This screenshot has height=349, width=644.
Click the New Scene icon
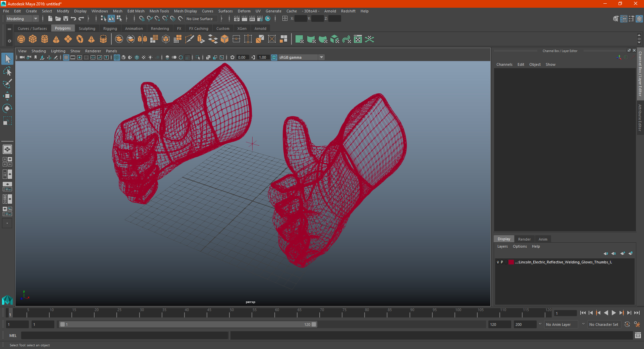(x=50, y=19)
